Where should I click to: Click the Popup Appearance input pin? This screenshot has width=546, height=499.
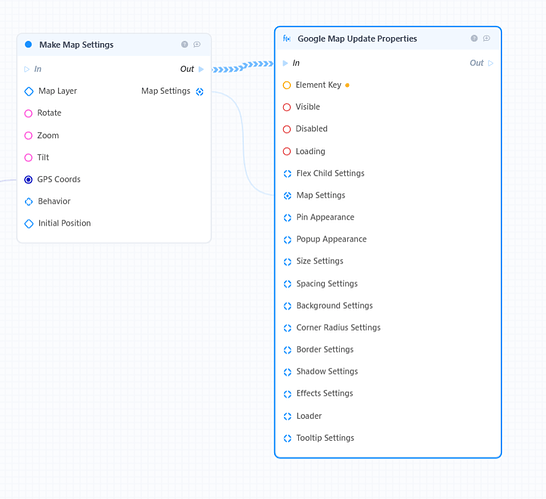tap(287, 240)
